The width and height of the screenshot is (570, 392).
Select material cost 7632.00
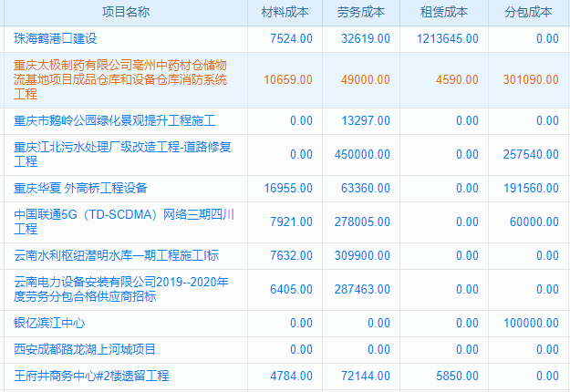click(x=291, y=255)
